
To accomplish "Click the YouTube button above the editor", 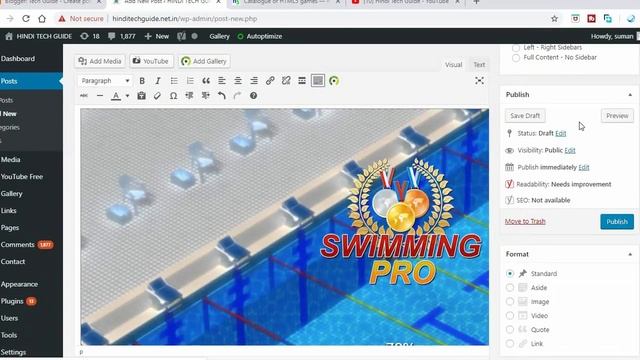I will pyautogui.click(x=151, y=61).
